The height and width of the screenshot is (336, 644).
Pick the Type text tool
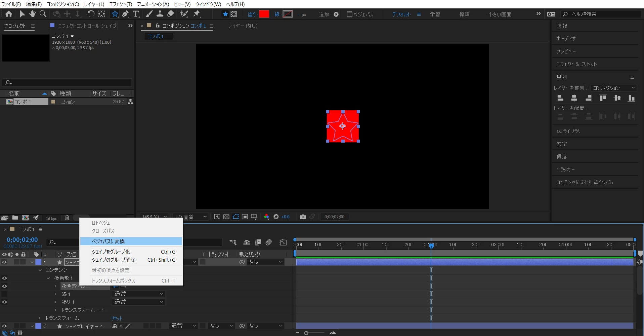pos(136,14)
